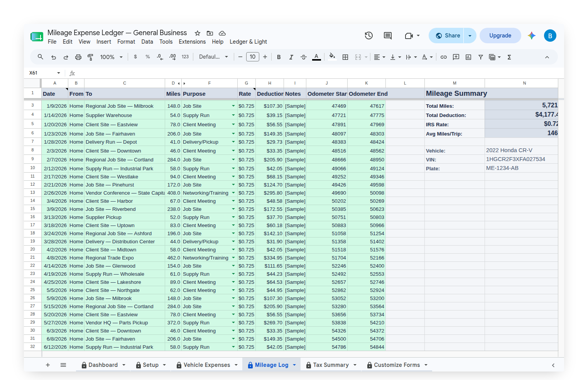Open text wrapping dropdown
This screenshot has height=380, width=588.
[x=411, y=57]
